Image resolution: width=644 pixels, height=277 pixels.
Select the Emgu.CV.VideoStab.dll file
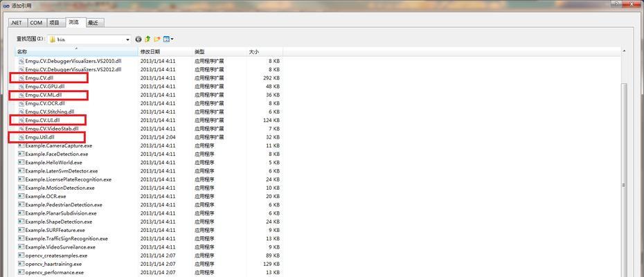(52, 129)
